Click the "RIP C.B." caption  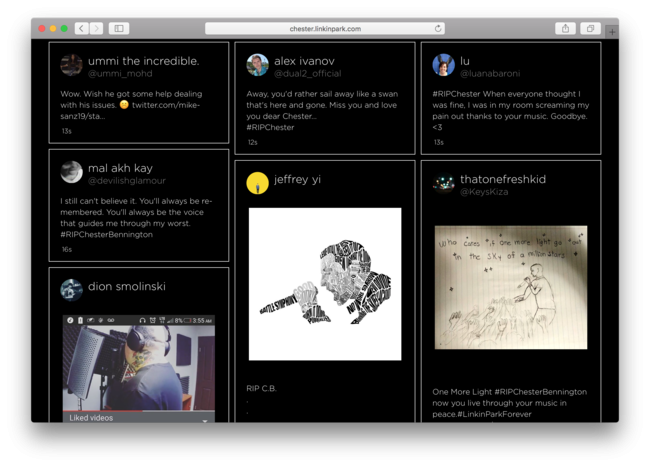click(x=261, y=389)
